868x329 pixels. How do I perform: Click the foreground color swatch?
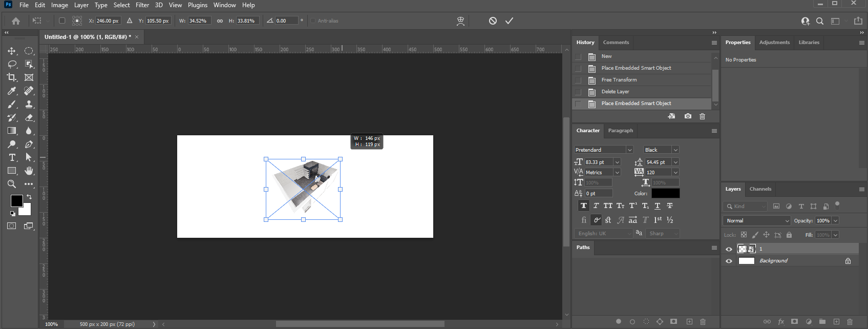point(16,200)
